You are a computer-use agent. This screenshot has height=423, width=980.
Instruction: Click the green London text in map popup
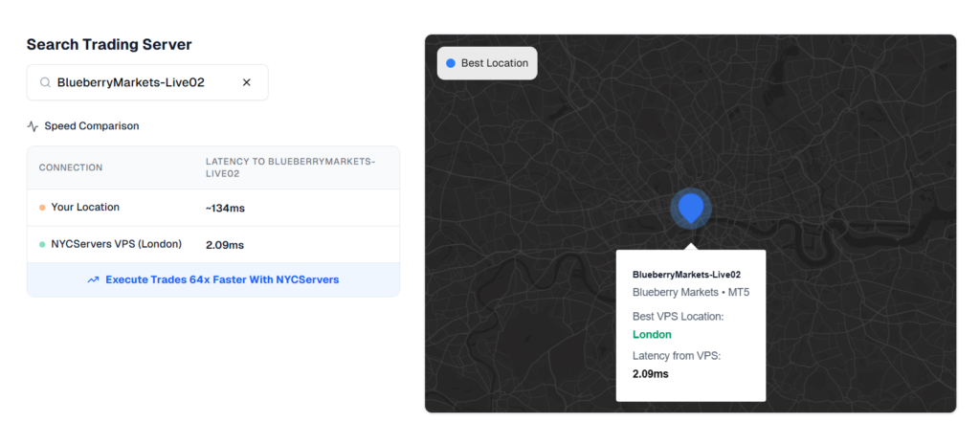[652, 335]
